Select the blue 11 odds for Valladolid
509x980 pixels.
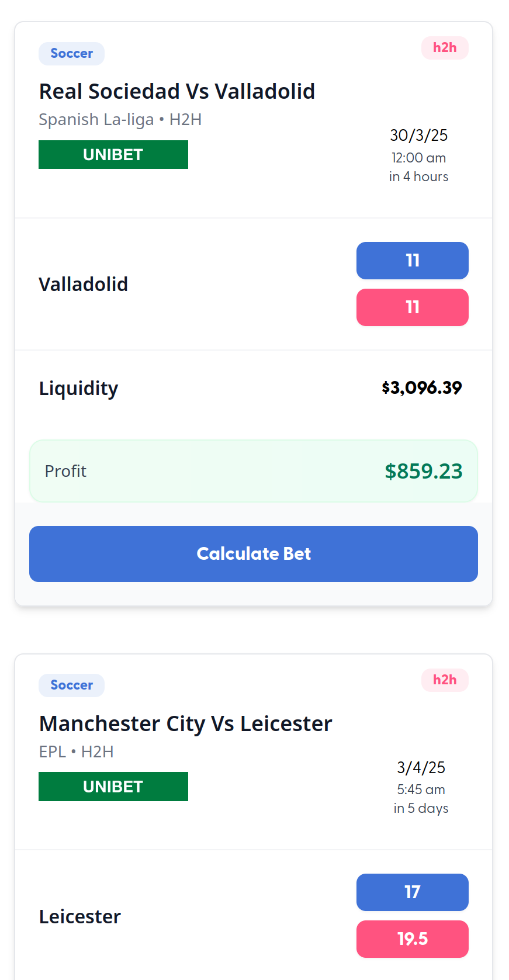click(x=412, y=261)
